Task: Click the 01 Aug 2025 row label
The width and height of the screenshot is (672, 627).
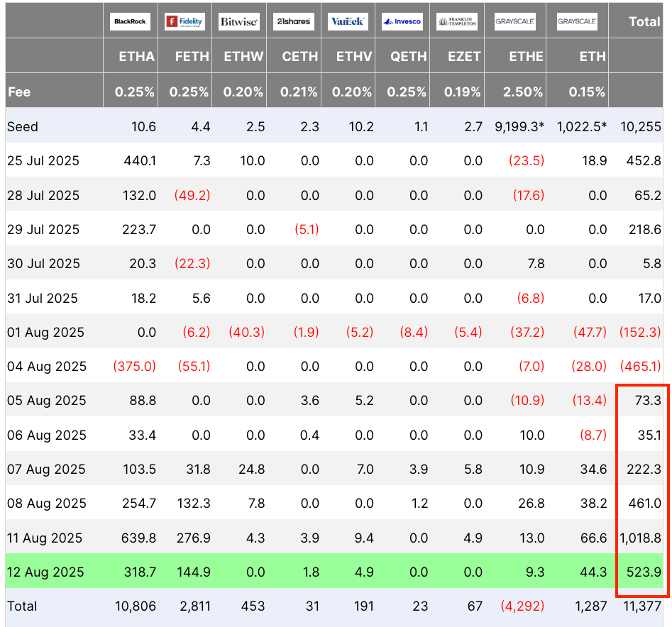Action: coord(45,333)
